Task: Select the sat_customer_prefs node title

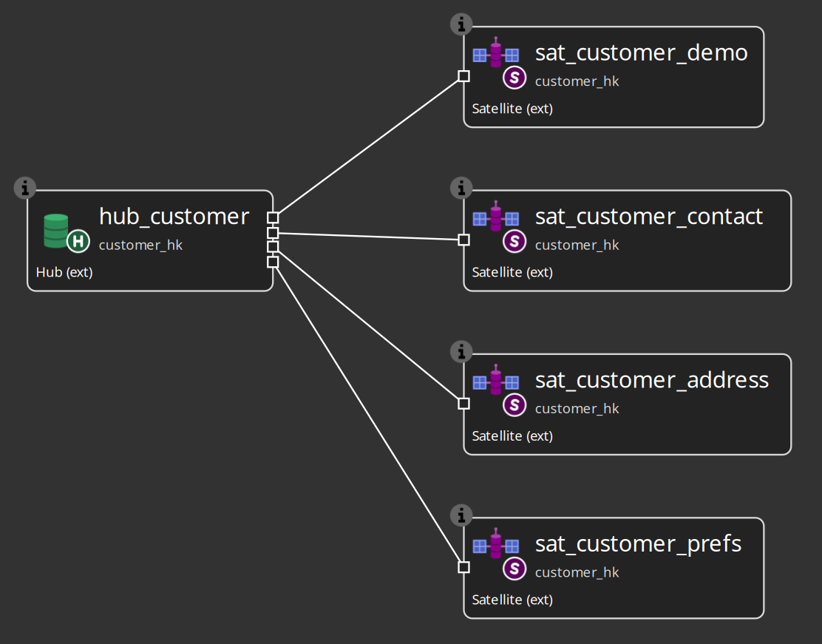Action: pyautogui.click(x=638, y=543)
